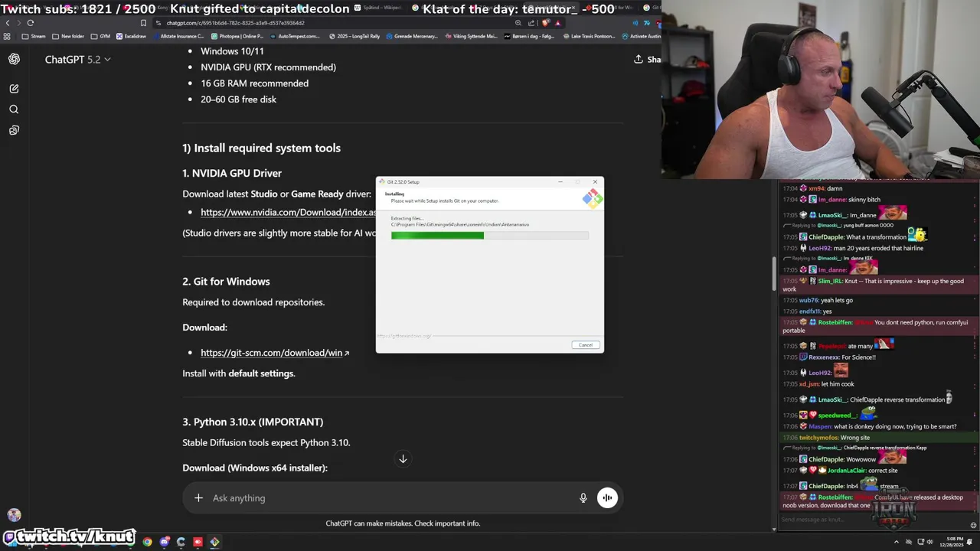Open the Grenade Mercenary bookmark
Image resolution: width=980 pixels, height=551 pixels.
412,36
